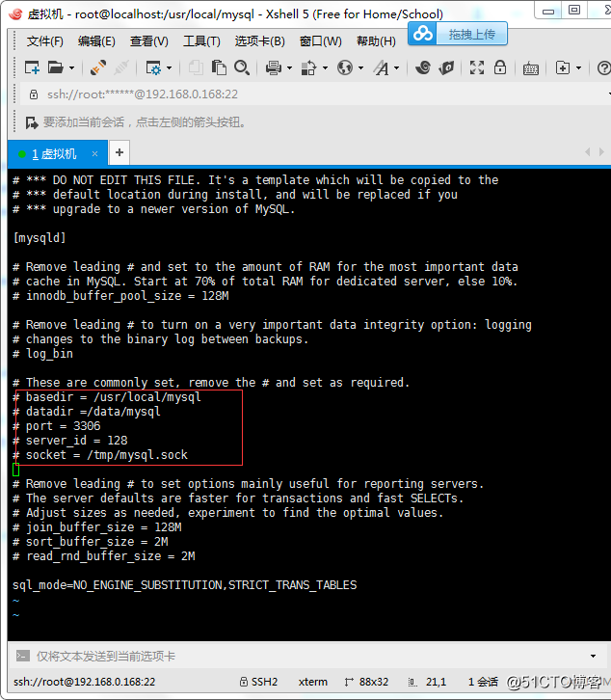The height and width of the screenshot is (700, 611).
Task: Open the session Properties gear icon
Action: click(153, 67)
